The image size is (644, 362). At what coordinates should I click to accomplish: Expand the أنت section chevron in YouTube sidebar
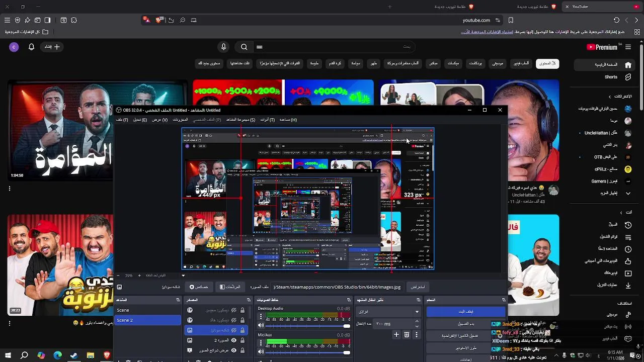[621, 213]
